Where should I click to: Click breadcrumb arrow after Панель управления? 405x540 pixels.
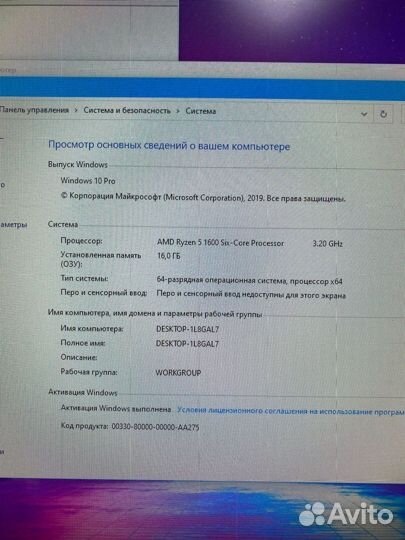point(76,111)
